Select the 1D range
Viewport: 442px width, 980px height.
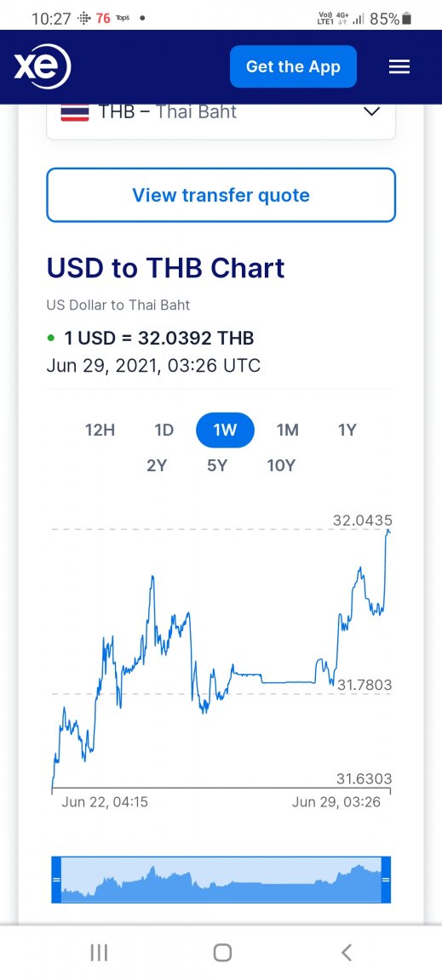point(164,430)
